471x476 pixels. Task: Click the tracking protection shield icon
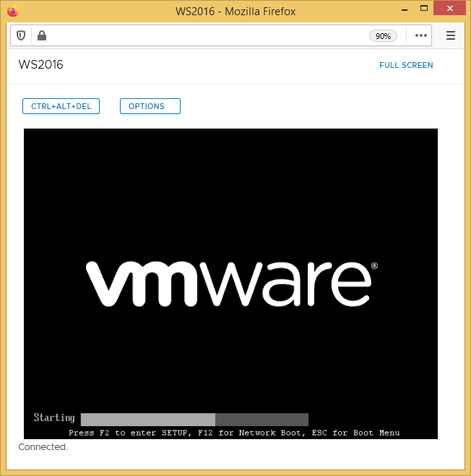(x=21, y=35)
